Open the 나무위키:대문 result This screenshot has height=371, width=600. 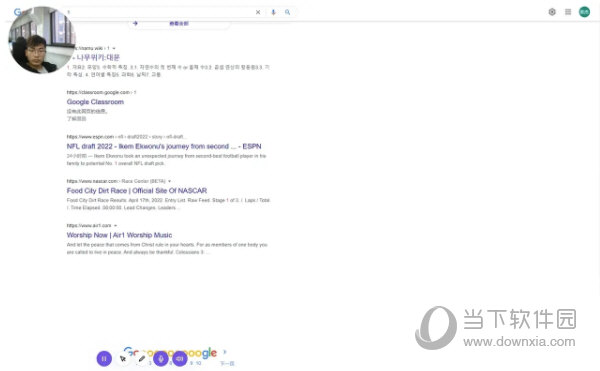pyautogui.click(x=98, y=57)
